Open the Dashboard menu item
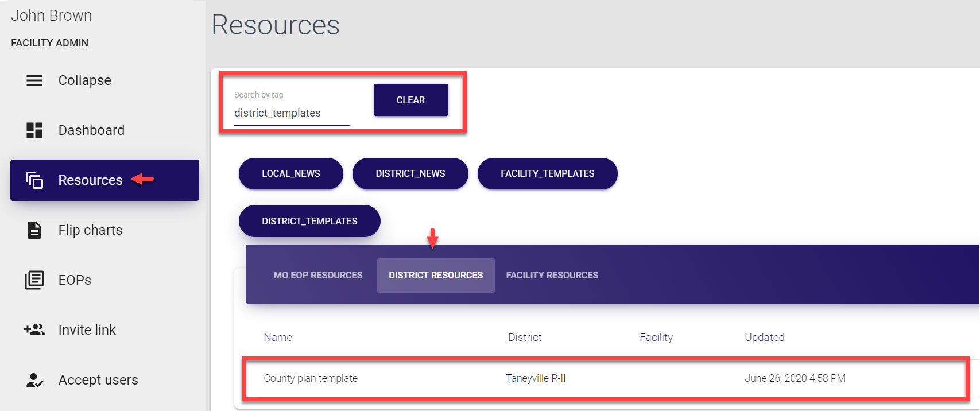This screenshot has height=411, width=980. [x=91, y=130]
